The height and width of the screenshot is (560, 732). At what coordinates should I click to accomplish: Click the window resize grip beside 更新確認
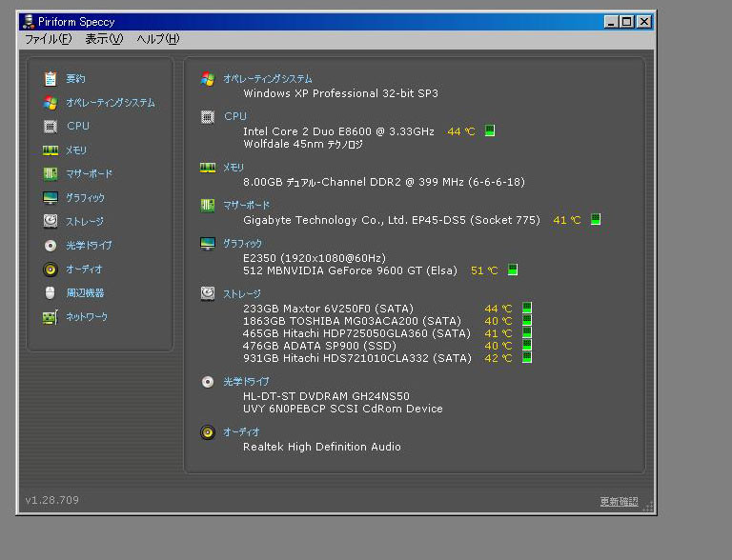648,507
